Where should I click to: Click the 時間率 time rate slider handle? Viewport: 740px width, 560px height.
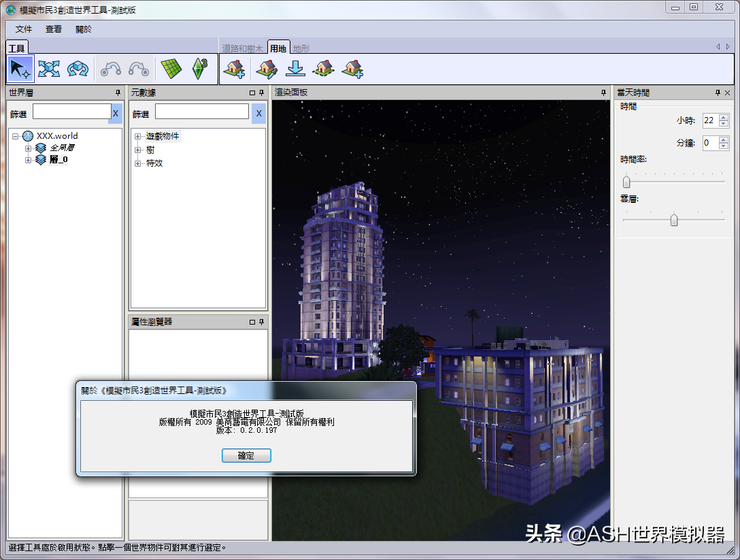626,181
